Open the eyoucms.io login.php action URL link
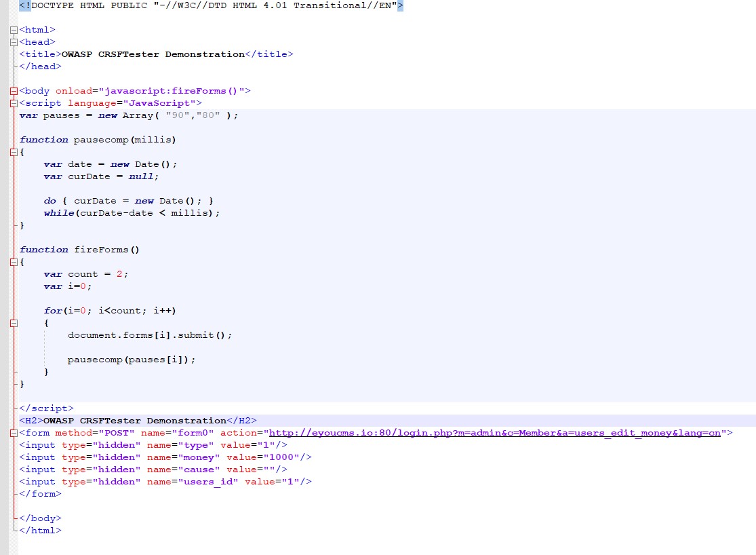The image size is (756, 555). pos(495,433)
